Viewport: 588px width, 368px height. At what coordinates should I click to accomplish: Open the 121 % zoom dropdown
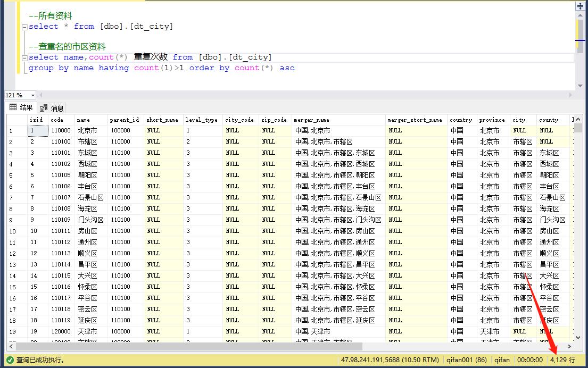[x=33, y=95]
